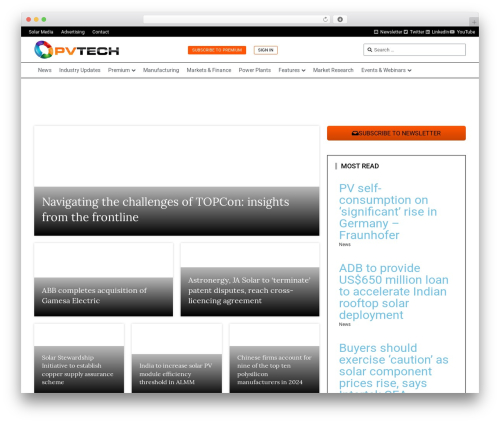Click Subscribe to Premium button
Image resolution: width=500 pixels, height=423 pixels.
(217, 50)
